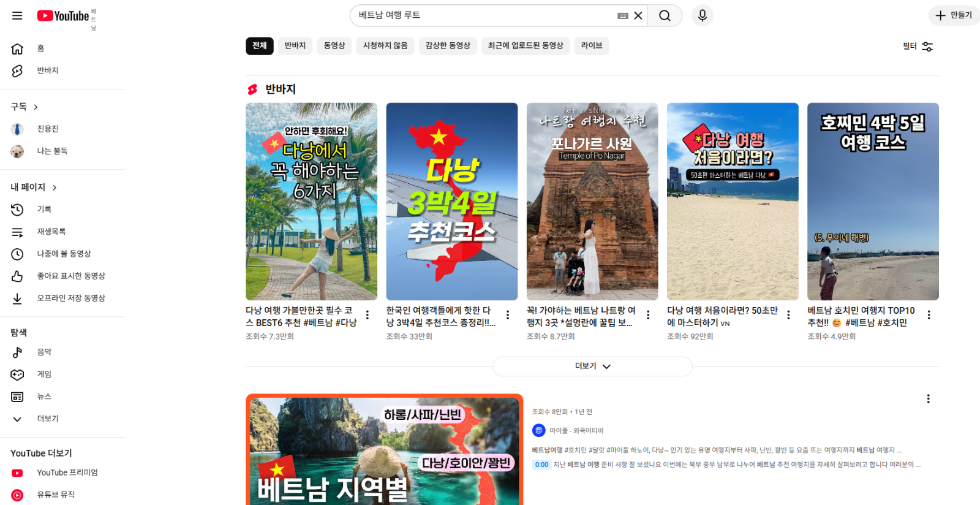This screenshot has height=505, width=980.
Task: Clear the search text with the X icon
Action: (638, 16)
